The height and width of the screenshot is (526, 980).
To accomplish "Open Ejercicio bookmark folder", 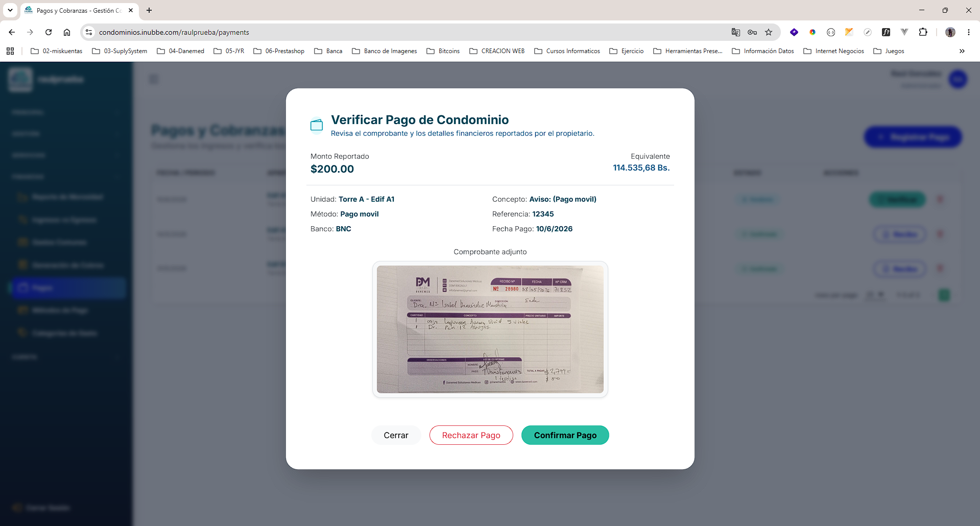I will click(x=627, y=51).
